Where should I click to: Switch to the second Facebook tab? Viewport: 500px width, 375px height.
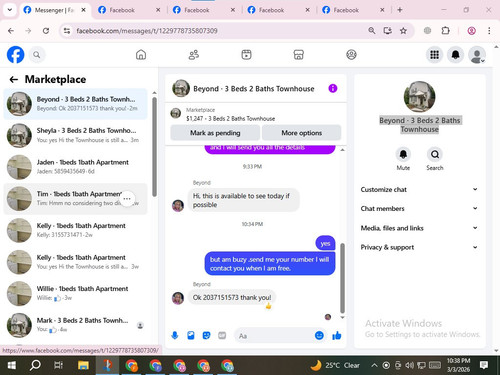[x=130, y=10]
